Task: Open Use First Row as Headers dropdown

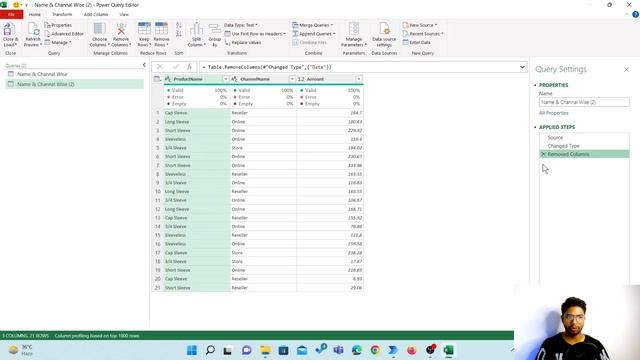Action: tap(255, 34)
